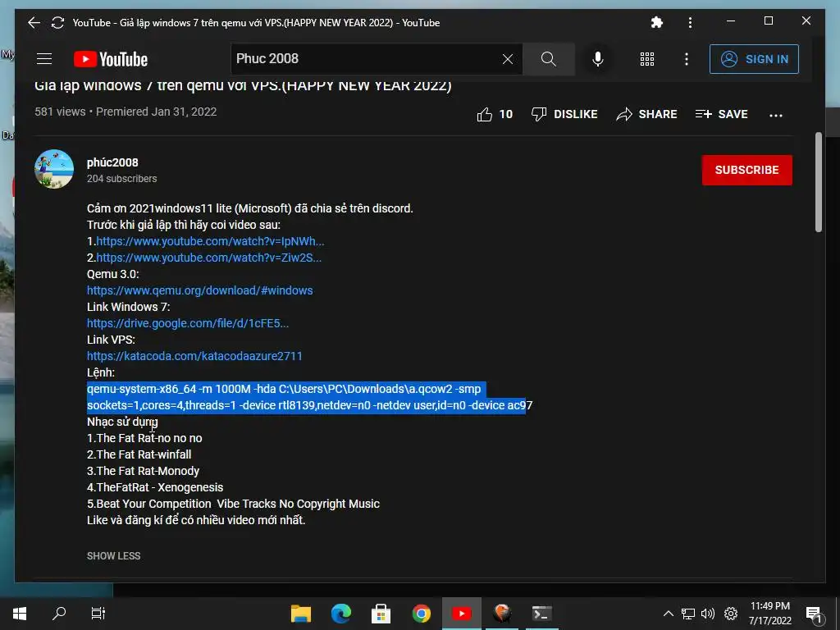Clear the search text with the X
This screenshot has width=840, height=630.
point(507,59)
